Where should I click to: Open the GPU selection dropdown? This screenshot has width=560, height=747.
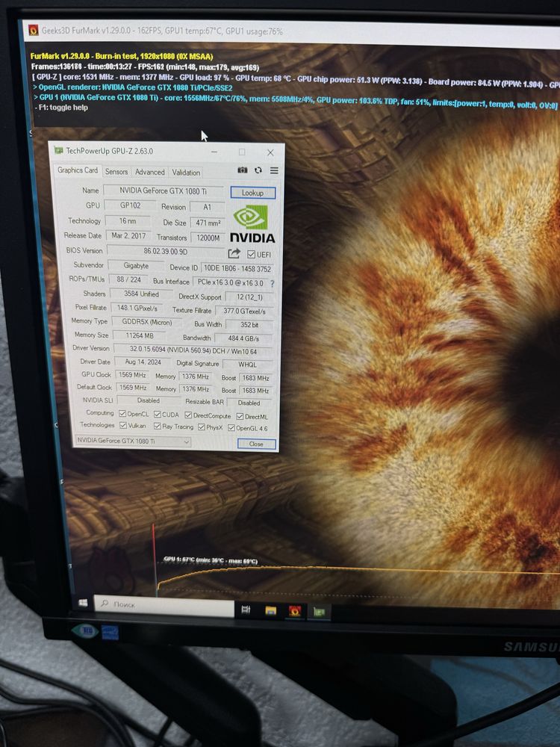click(x=133, y=441)
